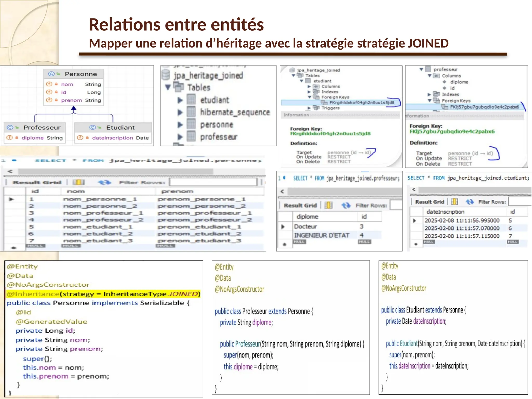
Task: Click the jpa_heritage_joined schema icon in etudiant panel
Action: point(292,70)
